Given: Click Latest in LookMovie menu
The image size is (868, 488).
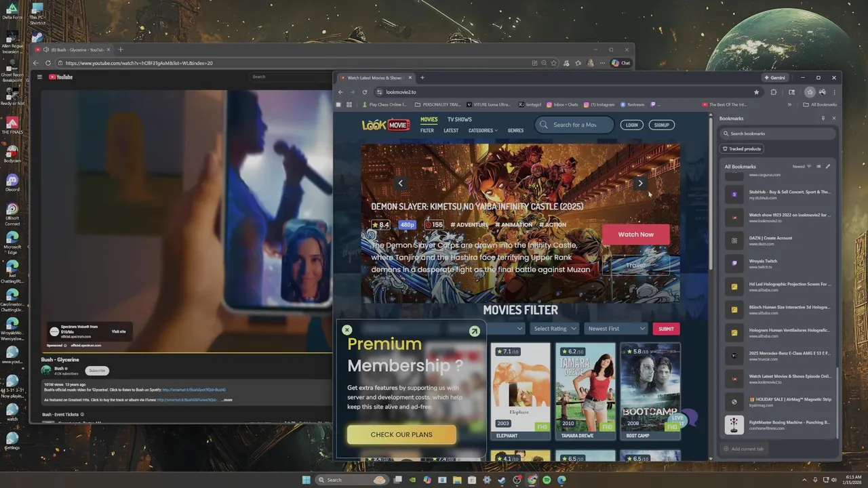Looking at the screenshot, I should click(451, 130).
